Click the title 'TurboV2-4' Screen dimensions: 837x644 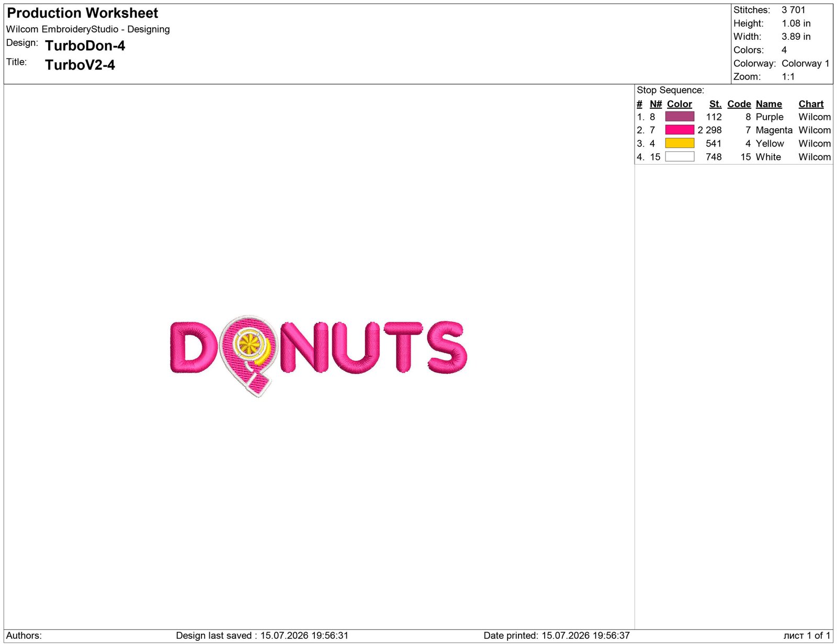tap(80, 65)
